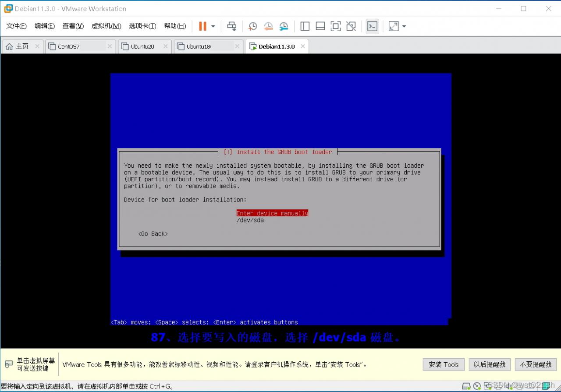Open the 查看(V) menu
Screen dimensions: 561x392
click(73, 26)
